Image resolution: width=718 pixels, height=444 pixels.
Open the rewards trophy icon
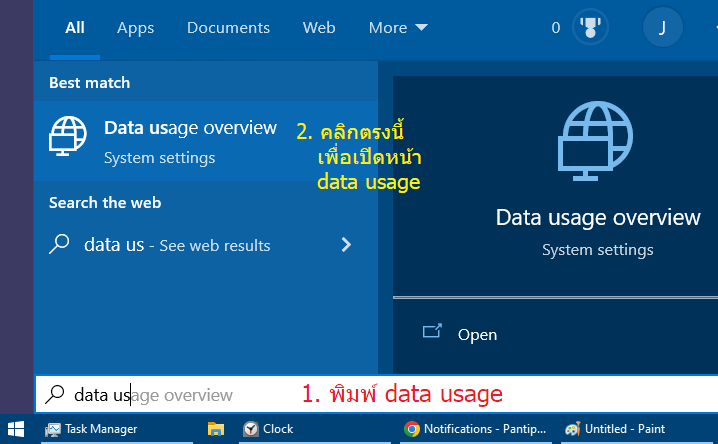pyautogui.click(x=590, y=27)
